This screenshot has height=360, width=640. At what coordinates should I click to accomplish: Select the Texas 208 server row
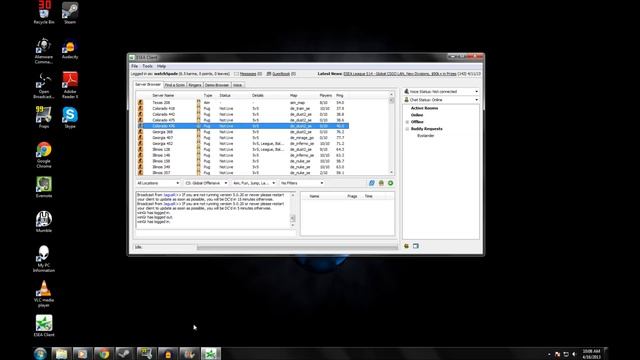click(242, 103)
